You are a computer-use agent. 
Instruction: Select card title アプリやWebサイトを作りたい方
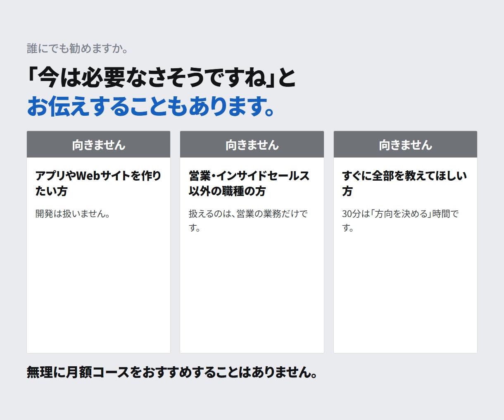coord(98,183)
